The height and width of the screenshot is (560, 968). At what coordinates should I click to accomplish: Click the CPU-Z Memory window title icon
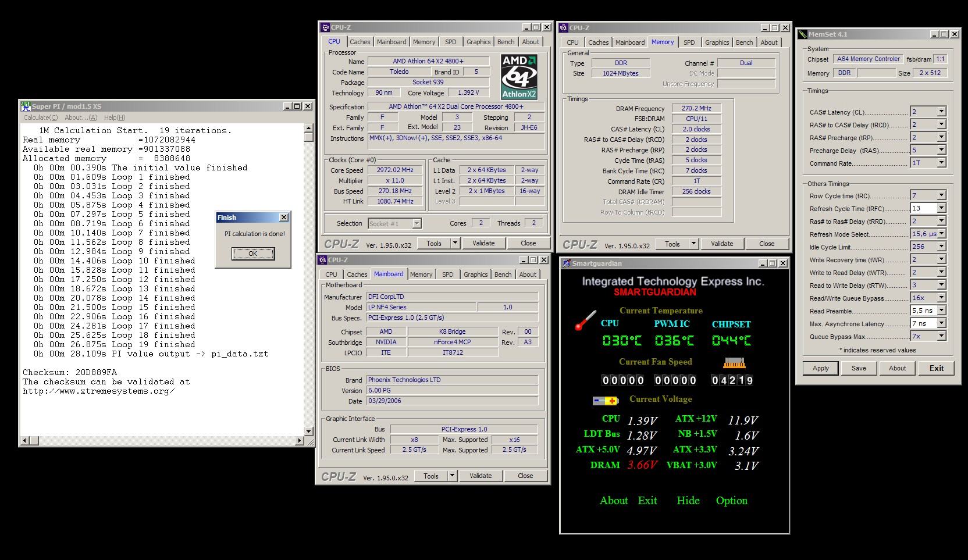(564, 27)
